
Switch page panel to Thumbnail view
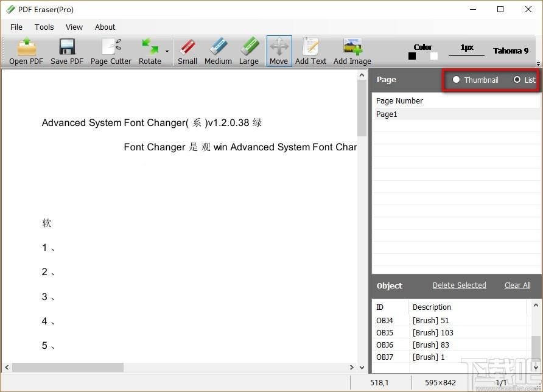tap(475, 80)
